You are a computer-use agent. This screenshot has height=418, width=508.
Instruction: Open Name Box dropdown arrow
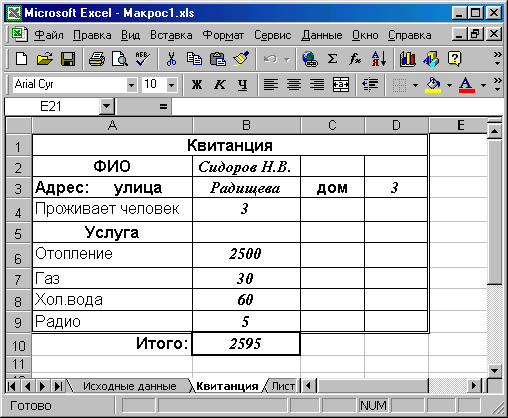click(107, 107)
